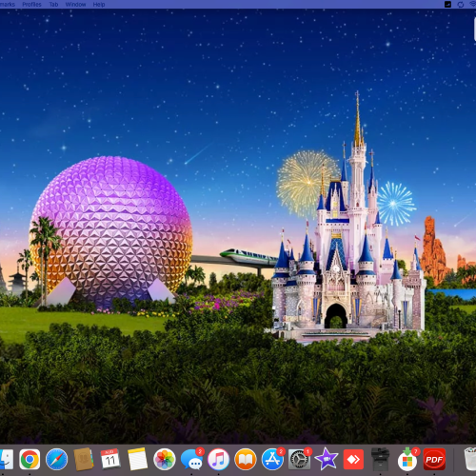Image resolution: width=476 pixels, height=476 pixels.
Task: Open the red AnyDesk app icon
Action: coord(353,459)
